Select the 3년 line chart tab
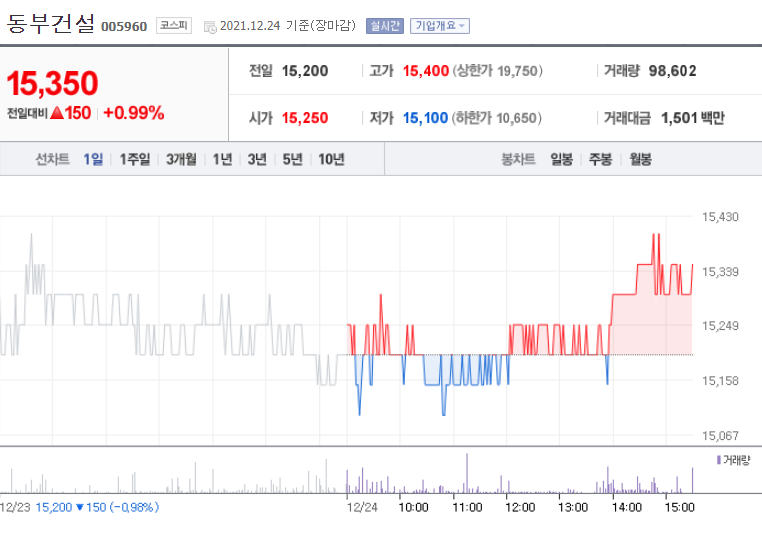 coord(257,159)
